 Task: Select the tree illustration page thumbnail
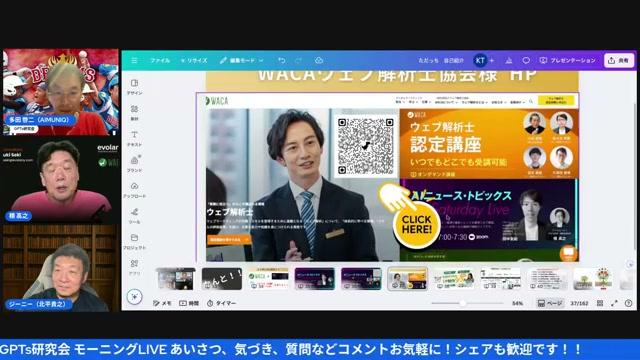(x=593, y=279)
